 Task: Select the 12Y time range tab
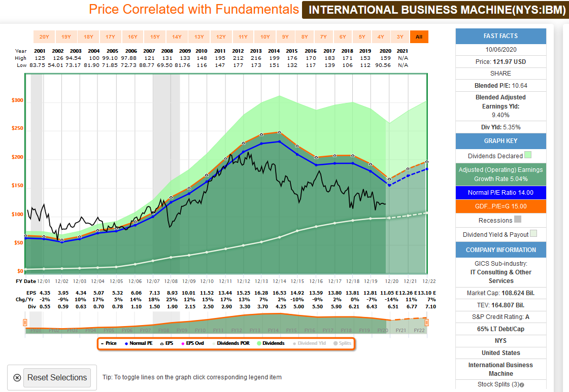(x=221, y=37)
